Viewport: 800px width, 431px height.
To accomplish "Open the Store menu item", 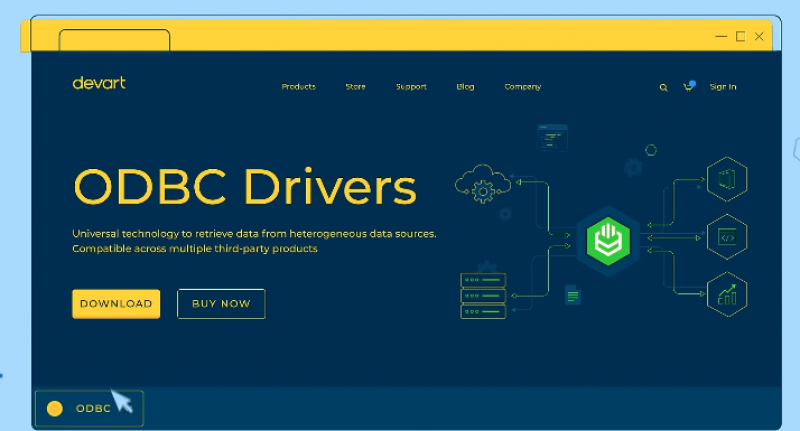I will pos(356,87).
